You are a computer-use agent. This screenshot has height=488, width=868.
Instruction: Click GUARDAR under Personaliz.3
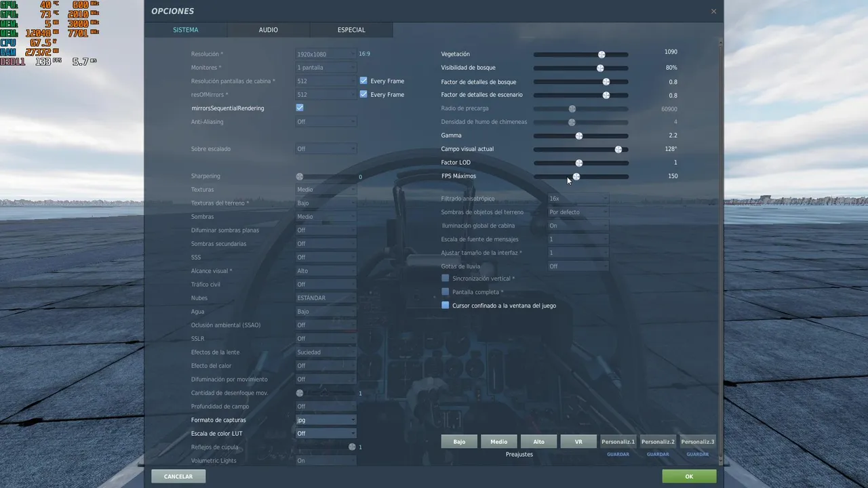point(698,454)
